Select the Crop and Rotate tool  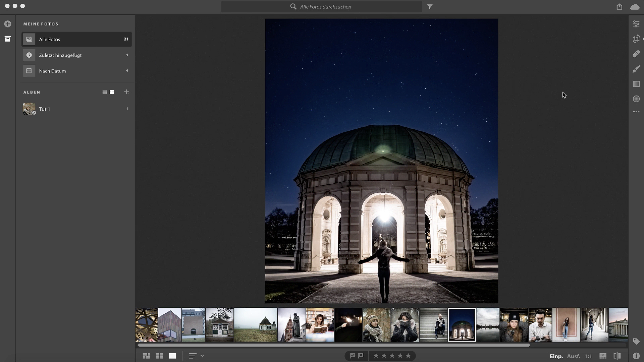tap(636, 39)
